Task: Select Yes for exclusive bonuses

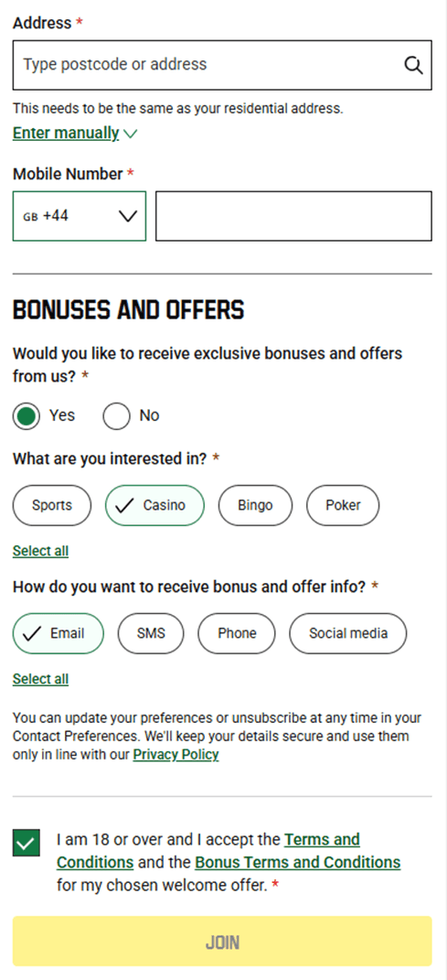Action: 27,416
